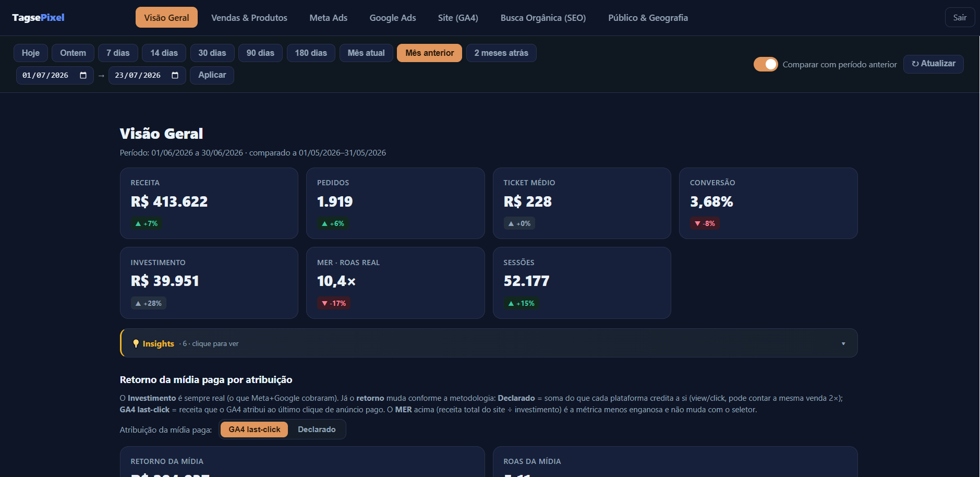Click the Receita R$ 413.622 value
The width and height of the screenshot is (980, 477).
click(169, 201)
